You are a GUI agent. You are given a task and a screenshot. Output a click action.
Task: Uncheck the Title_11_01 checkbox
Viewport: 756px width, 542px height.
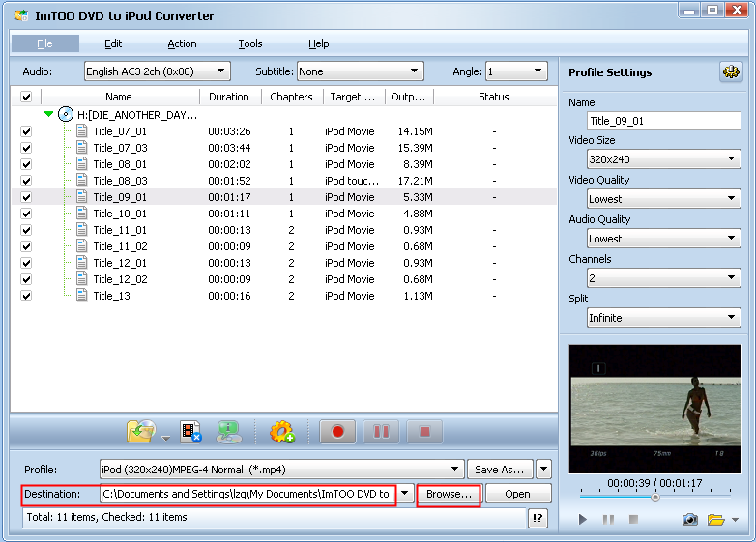pos(26,230)
